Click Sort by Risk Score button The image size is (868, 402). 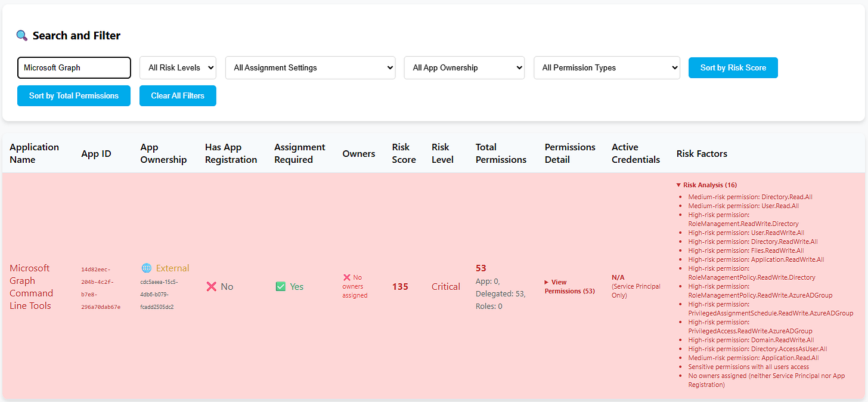[733, 67]
